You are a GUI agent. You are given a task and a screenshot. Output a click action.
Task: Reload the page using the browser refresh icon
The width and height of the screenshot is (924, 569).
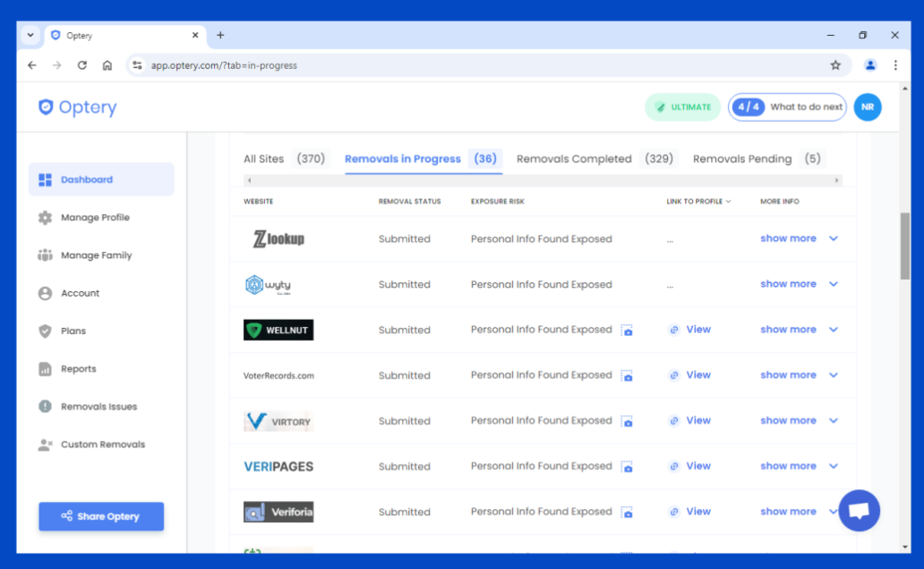pos(82,65)
